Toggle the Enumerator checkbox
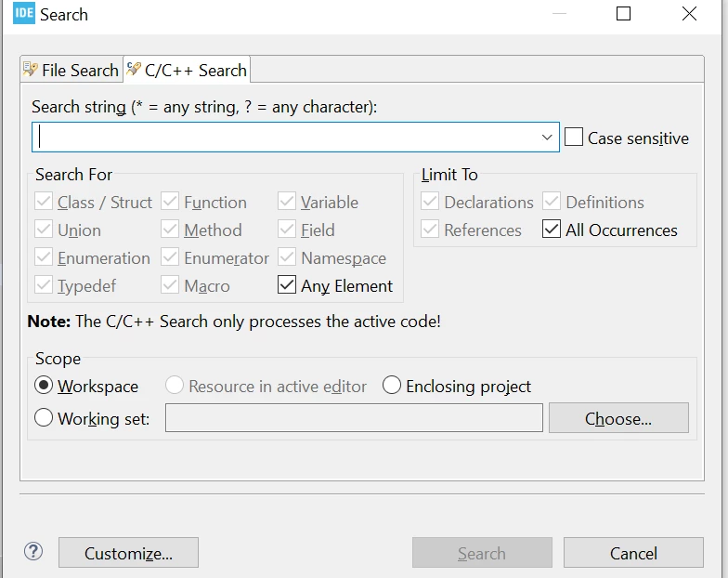This screenshot has height=578, width=728. (170, 257)
